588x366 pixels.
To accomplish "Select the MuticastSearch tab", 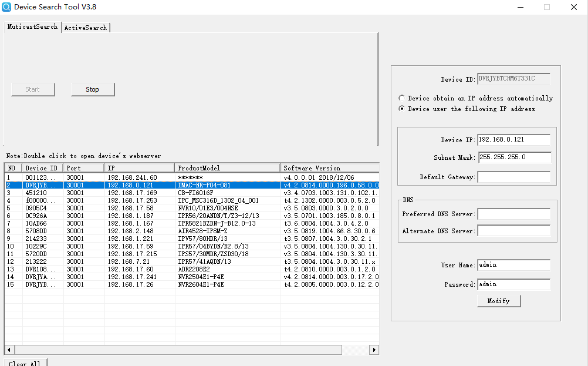I will 32,27.
